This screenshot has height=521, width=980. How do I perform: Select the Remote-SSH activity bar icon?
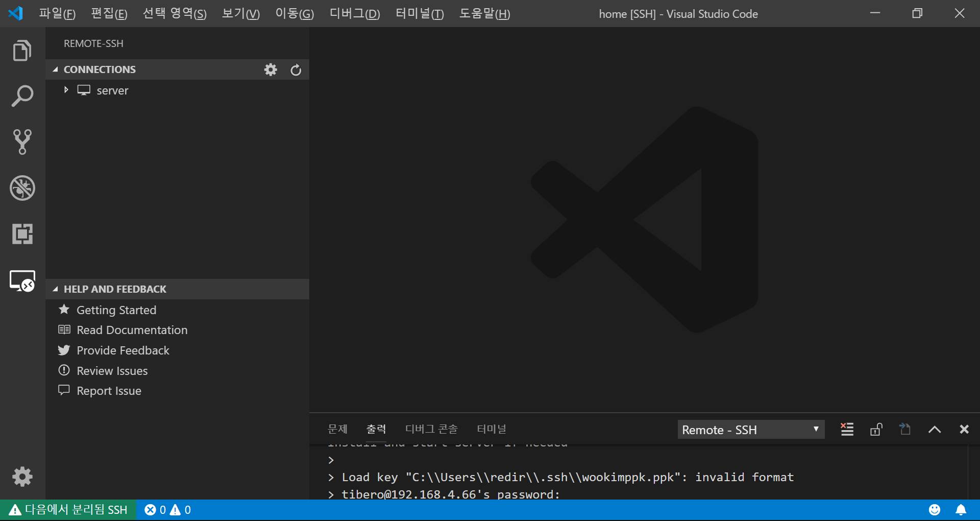[x=22, y=281]
